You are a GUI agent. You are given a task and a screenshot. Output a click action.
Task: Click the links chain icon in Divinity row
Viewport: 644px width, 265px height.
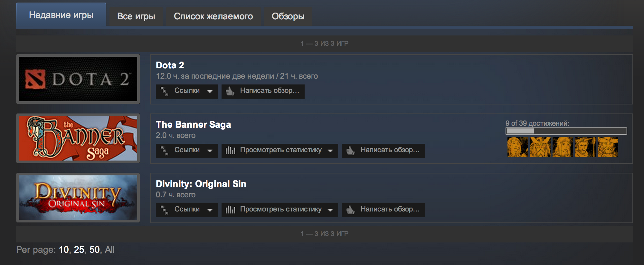[x=165, y=210]
